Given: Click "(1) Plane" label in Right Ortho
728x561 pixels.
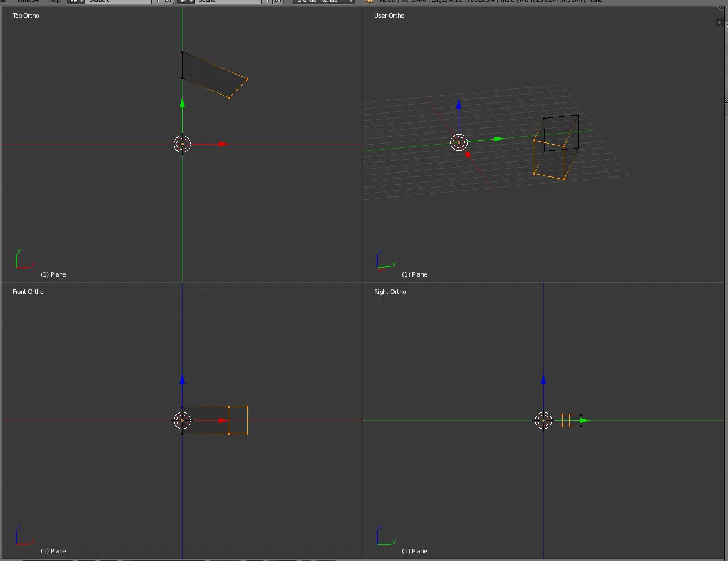Looking at the screenshot, I should [415, 551].
